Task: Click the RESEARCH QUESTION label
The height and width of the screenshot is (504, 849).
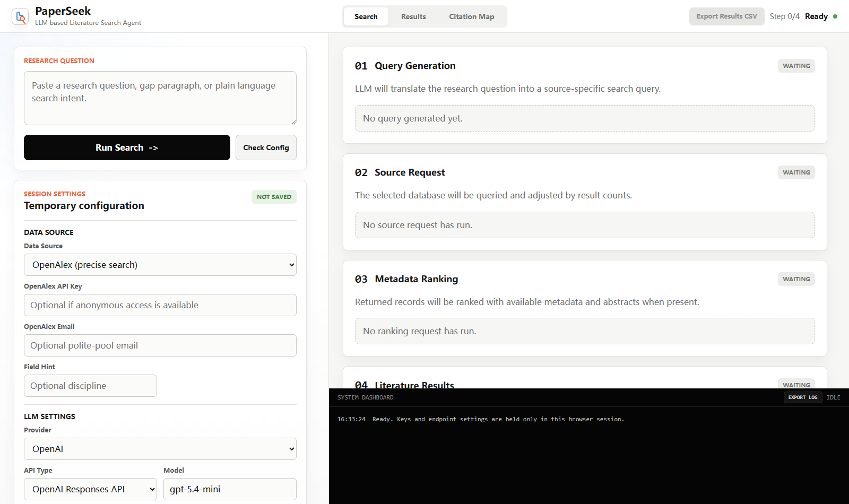Action: click(x=59, y=61)
